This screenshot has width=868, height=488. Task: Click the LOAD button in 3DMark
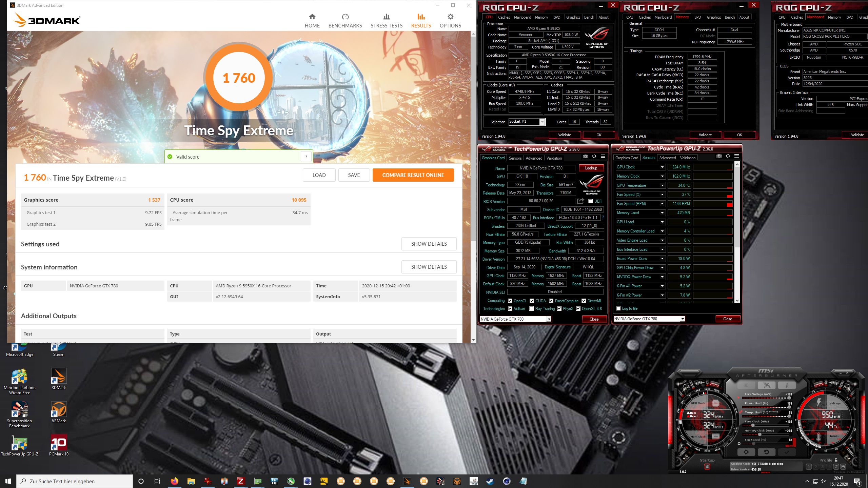click(x=319, y=175)
